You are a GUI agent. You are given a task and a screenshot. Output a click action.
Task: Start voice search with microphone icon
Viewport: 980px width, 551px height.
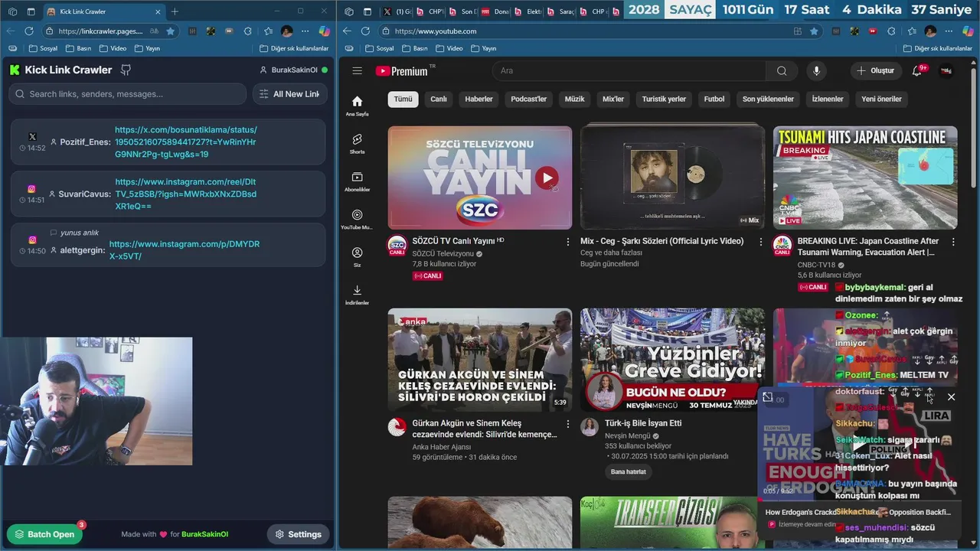(816, 70)
